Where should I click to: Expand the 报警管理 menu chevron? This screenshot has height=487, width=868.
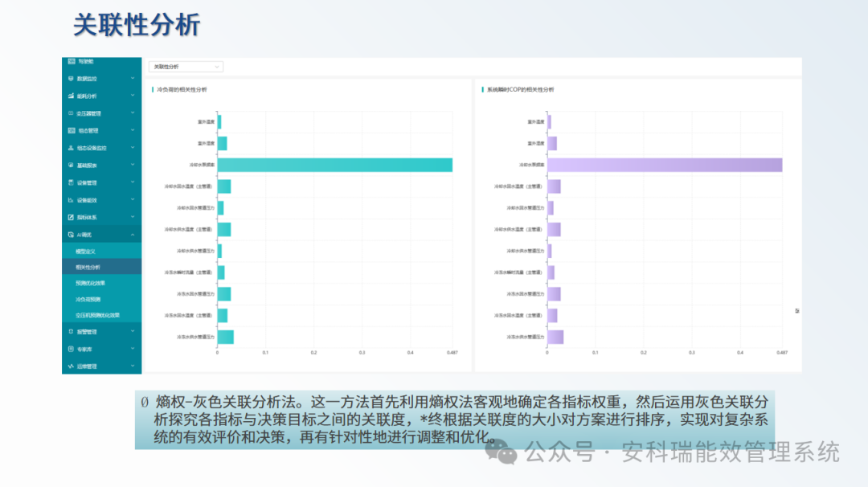[133, 331]
